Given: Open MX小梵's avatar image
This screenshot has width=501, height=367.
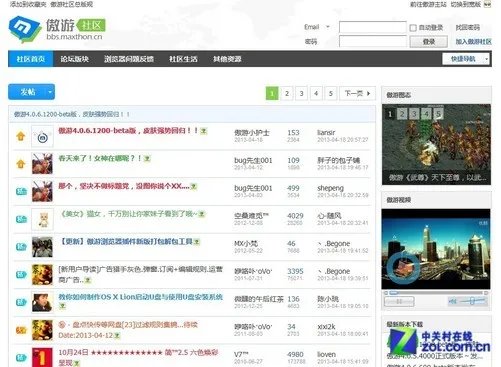Looking at the screenshot, I should (x=42, y=247).
